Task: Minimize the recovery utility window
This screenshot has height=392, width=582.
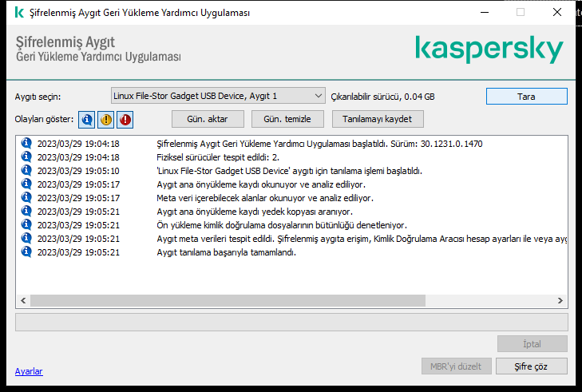Action: coord(484,13)
